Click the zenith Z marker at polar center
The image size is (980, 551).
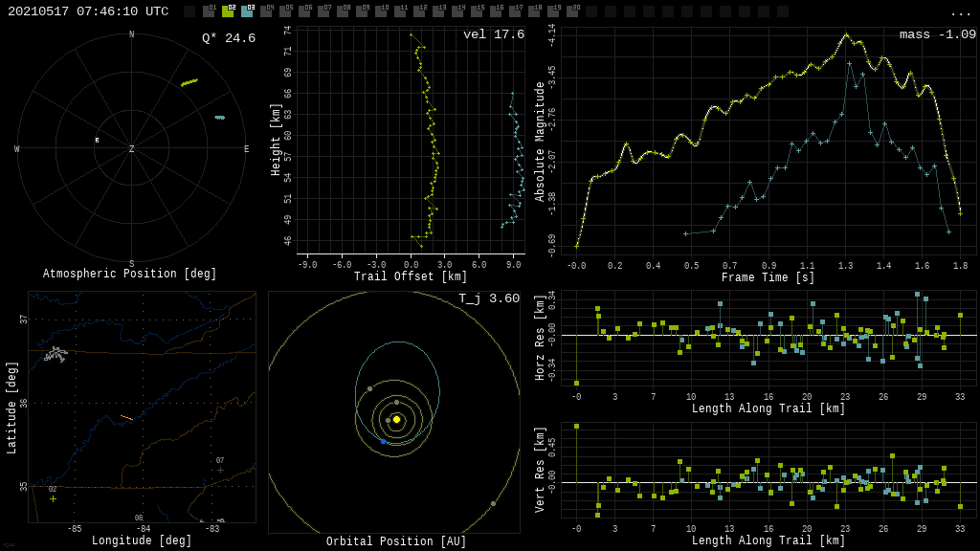coord(132,149)
